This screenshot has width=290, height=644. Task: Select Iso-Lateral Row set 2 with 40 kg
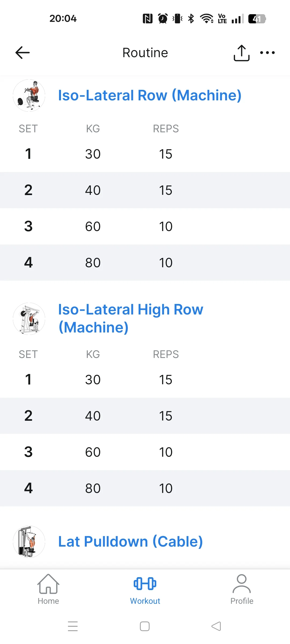145,190
